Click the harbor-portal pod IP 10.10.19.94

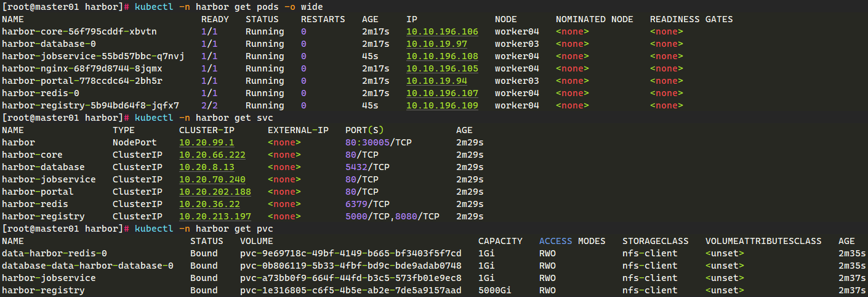(436, 81)
